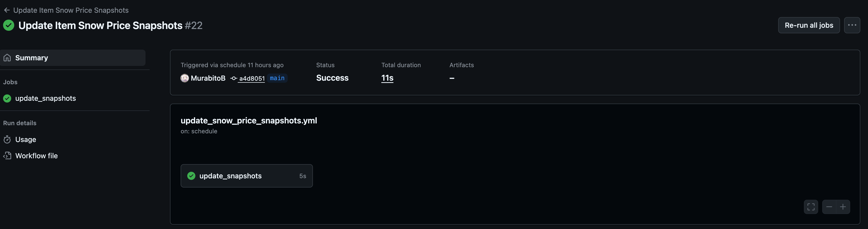Viewport: 868px width, 229px height.
Task: Click the 11s total duration link
Action: pos(387,78)
